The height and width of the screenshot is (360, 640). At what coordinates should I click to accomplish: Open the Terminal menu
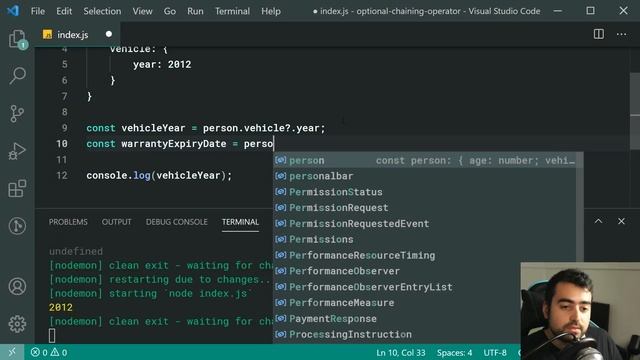[232, 11]
